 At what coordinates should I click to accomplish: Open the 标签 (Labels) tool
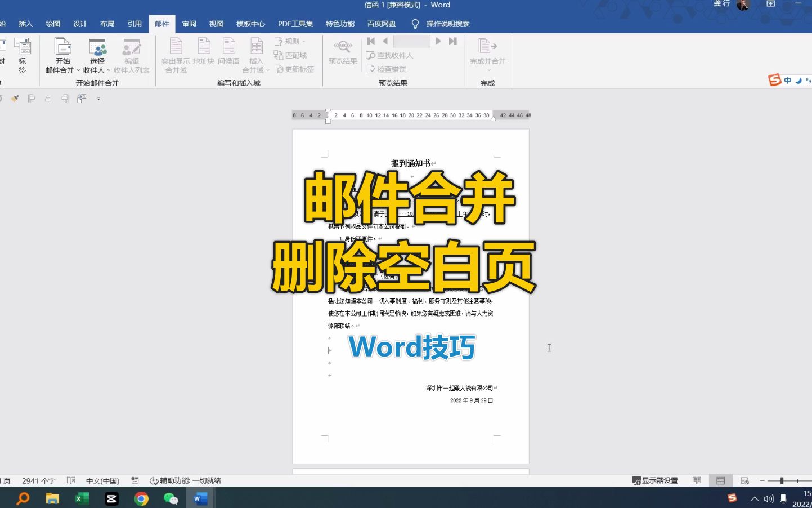[22, 55]
